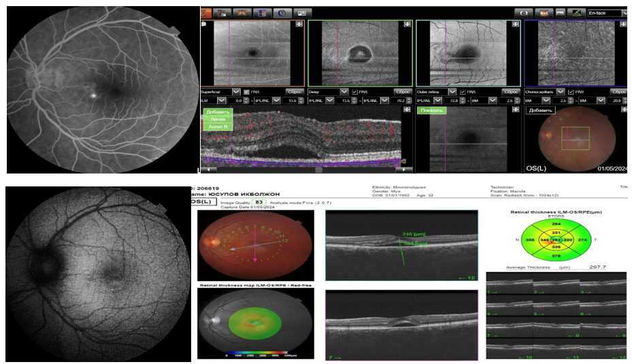The height and width of the screenshot is (364, 632).
Task: Click the green Показать button
Action: pos(431,110)
